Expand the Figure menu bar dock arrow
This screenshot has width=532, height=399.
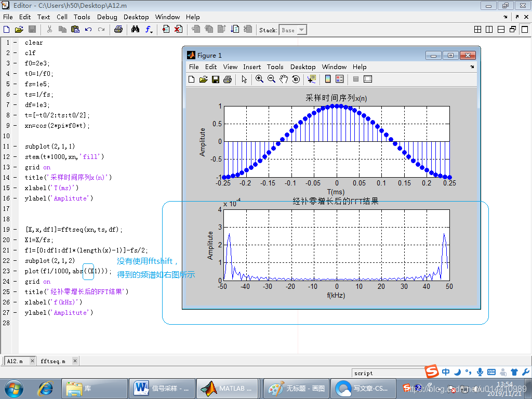coord(472,67)
